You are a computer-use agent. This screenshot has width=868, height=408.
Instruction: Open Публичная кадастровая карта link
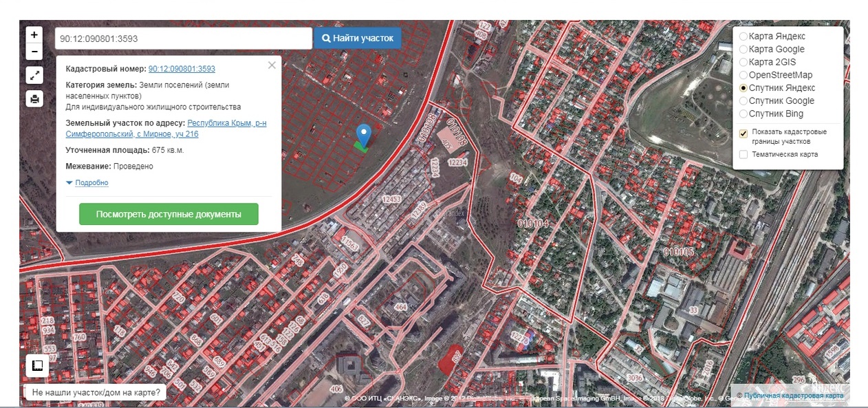pos(793,396)
